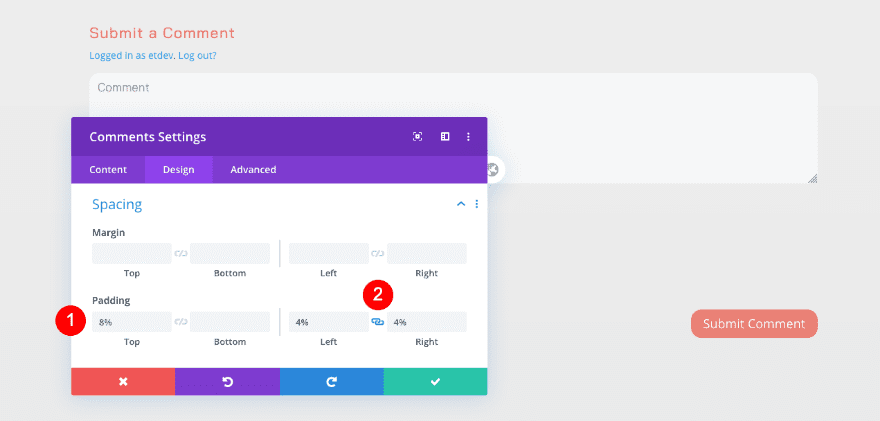Unlink Padding Left and Right values
The width and height of the screenshot is (880, 421).
coord(378,322)
